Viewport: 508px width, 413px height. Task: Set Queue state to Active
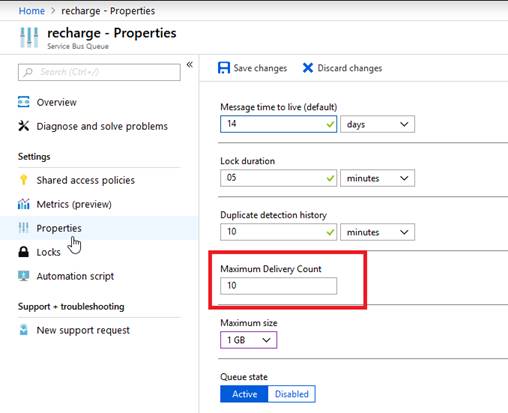(x=244, y=394)
